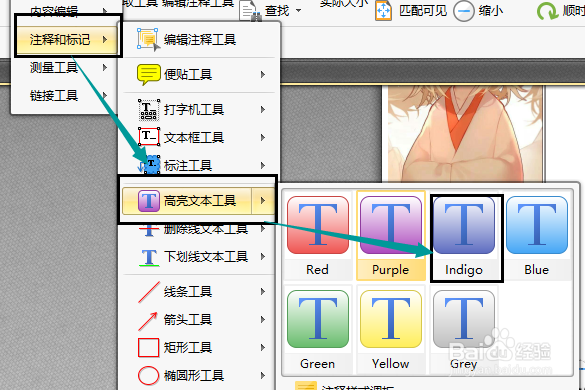Click the 下划线文本工具 underline T icon
Screen dimensions: 585x390
149,257
